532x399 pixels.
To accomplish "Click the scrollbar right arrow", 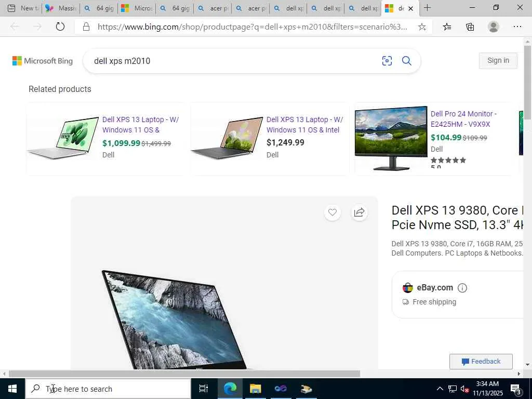I will coord(518,374).
